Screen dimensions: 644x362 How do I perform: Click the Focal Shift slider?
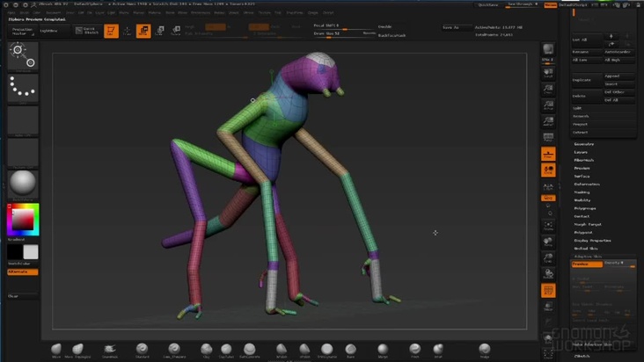344,25
